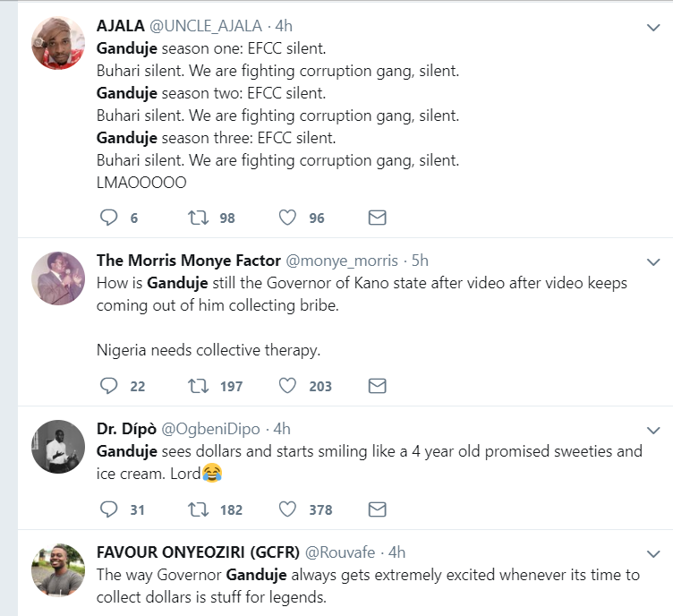Visit The Morris Monye Factor profile name
The width and height of the screenshot is (673, 616).
(x=188, y=261)
